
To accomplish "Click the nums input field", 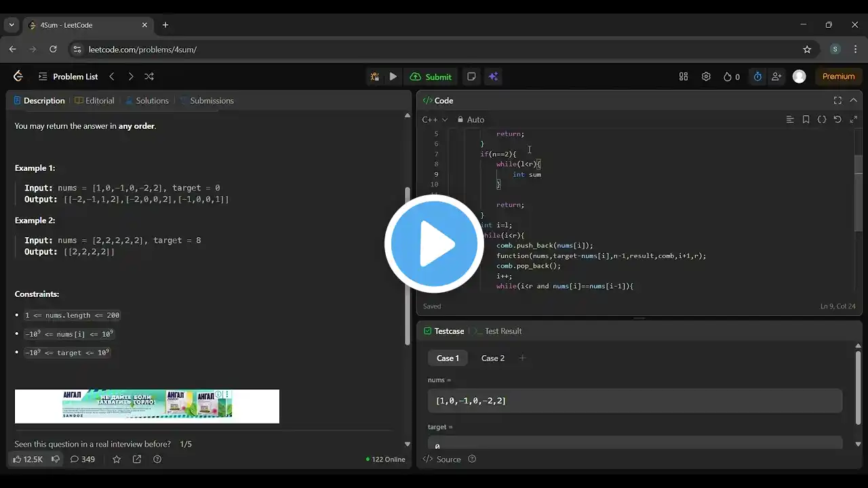I will [x=635, y=401].
